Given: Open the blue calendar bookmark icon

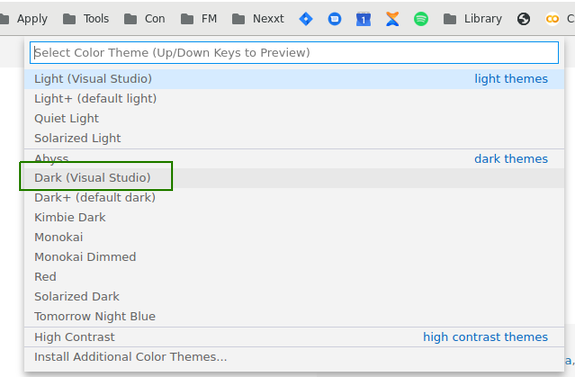Looking at the screenshot, I should [363, 19].
